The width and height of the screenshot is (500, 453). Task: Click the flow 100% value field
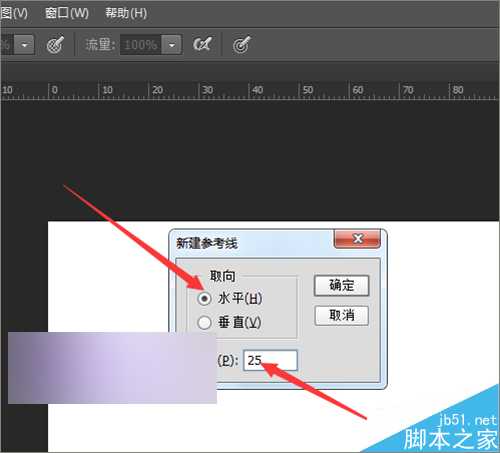141,44
